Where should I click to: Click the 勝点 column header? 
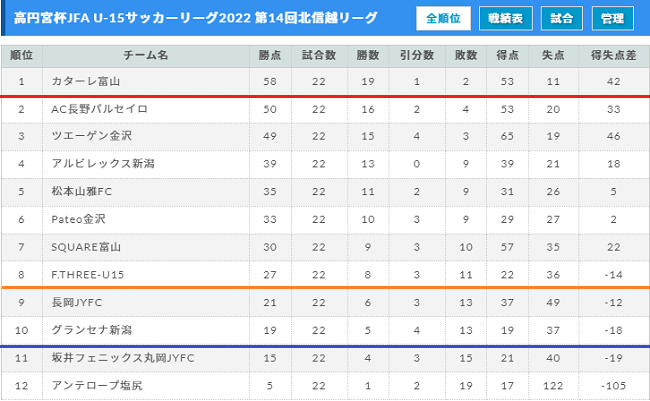[x=270, y=56]
